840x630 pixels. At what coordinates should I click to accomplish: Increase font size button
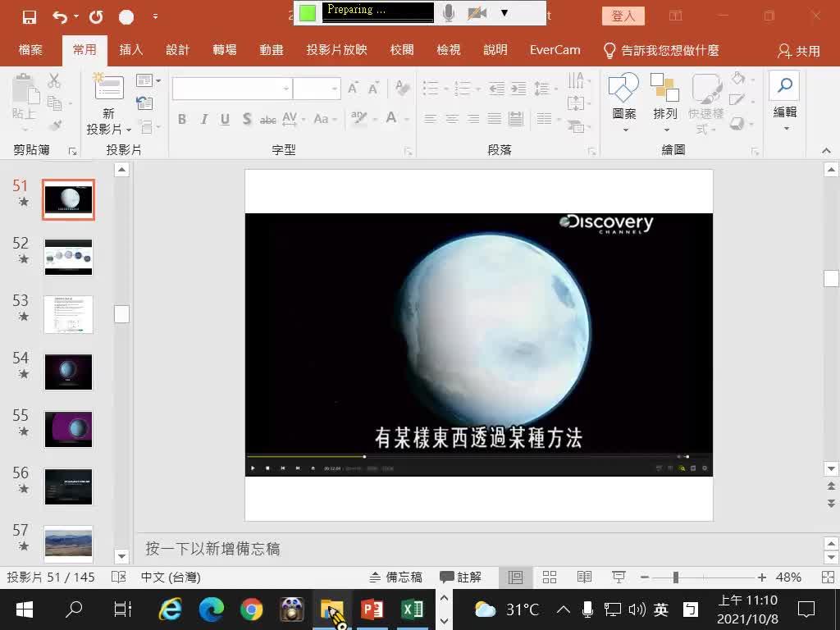coord(353,89)
